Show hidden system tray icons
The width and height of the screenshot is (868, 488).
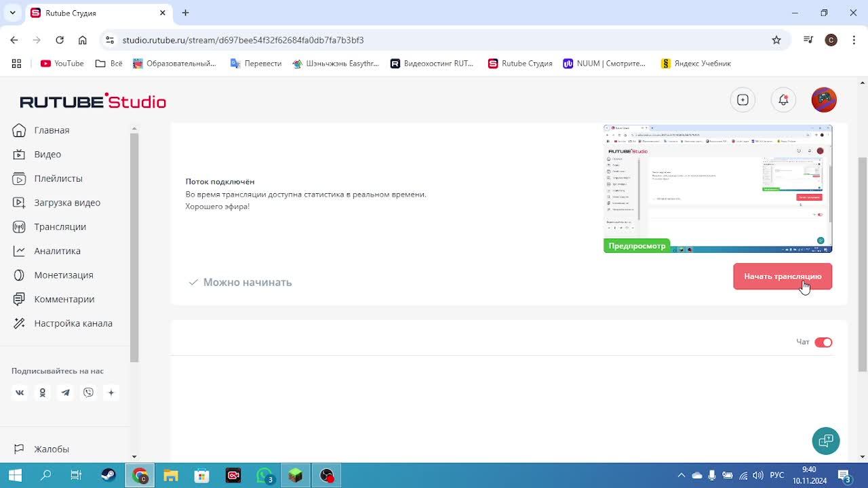pos(681,476)
